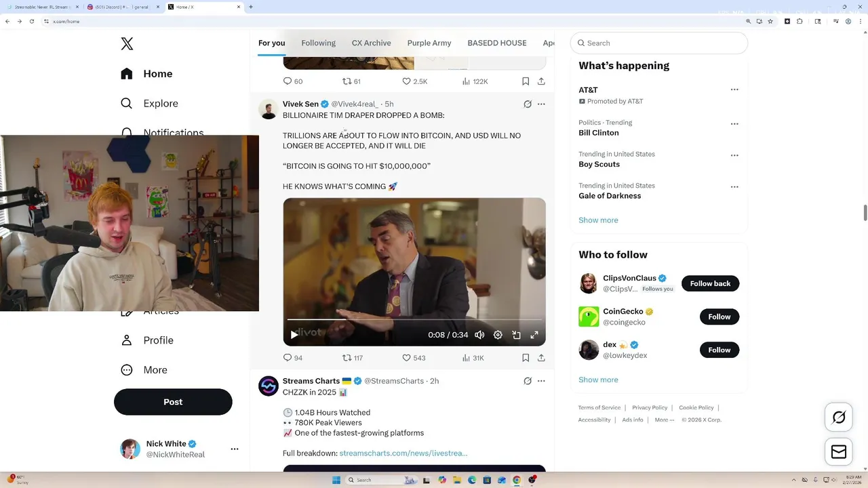
Task: Open options for Boy Scouts trend
Action: 734,155
